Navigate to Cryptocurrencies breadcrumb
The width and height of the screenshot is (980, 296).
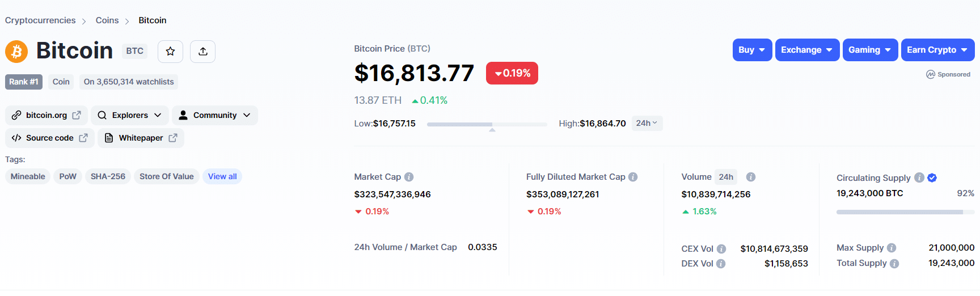click(x=40, y=20)
